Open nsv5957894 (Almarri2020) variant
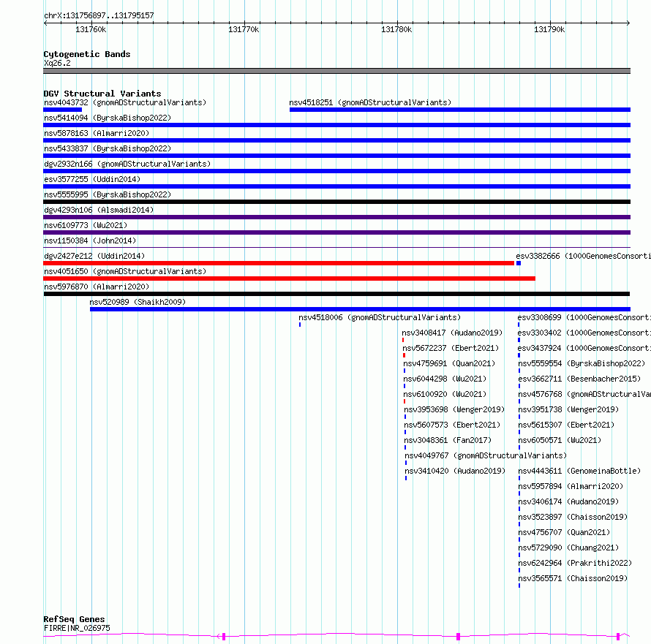Screen dimensions: 651x644 (571, 486)
